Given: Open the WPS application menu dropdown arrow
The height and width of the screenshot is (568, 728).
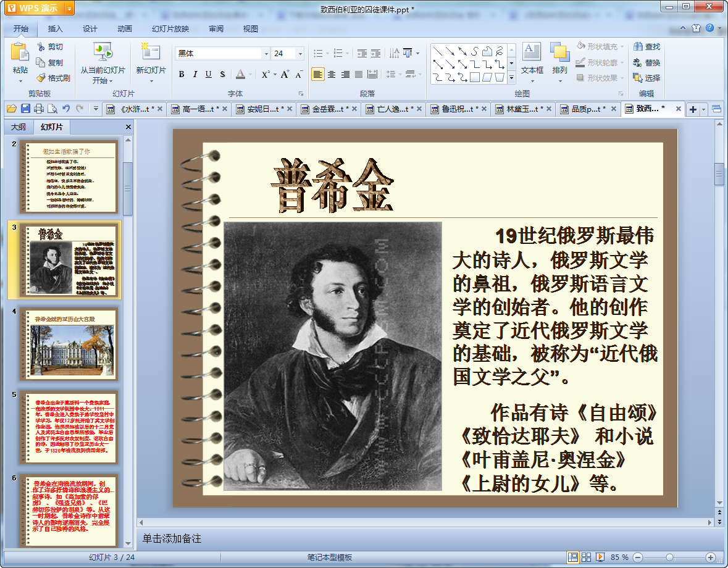Looking at the screenshot, I should 69,9.
